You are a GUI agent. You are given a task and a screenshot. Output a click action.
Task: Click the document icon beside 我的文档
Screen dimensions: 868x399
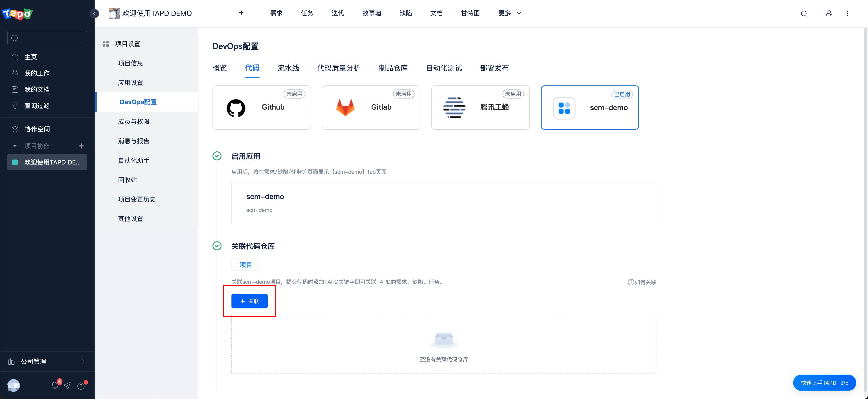15,89
